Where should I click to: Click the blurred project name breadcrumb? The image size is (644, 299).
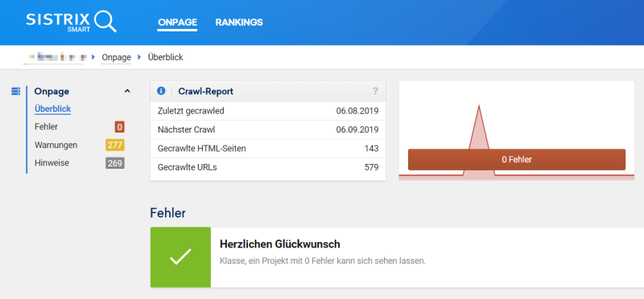point(55,57)
